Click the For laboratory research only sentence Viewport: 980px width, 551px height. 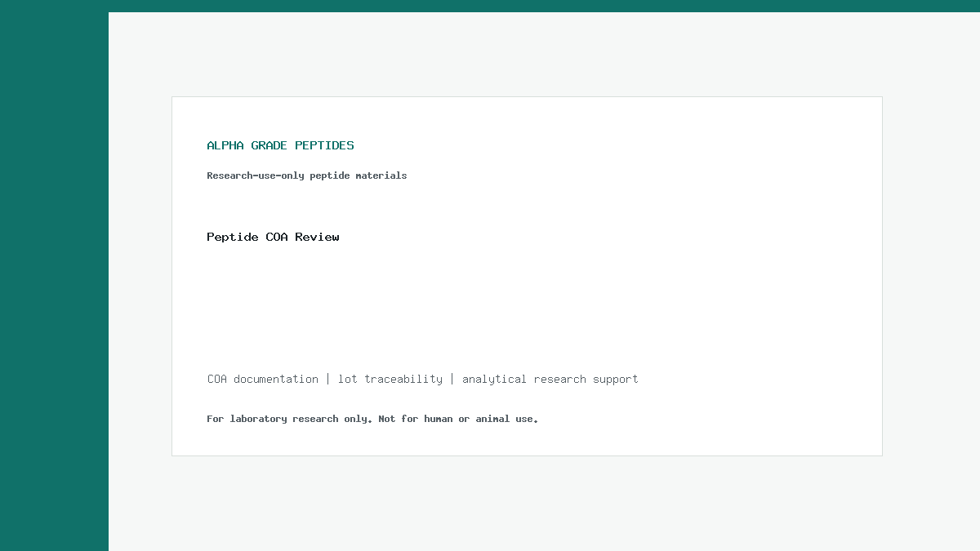pyautogui.click(x=288, y=419)
